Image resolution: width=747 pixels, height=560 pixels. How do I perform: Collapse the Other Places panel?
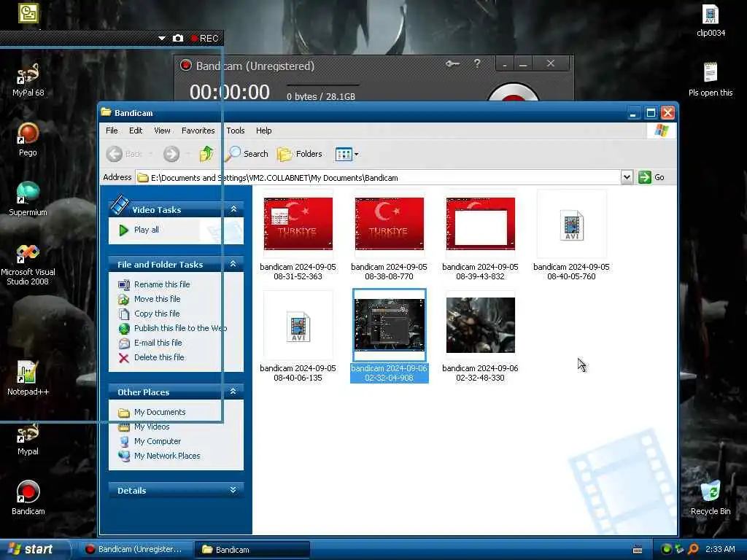pyautogui.click(x=233, y=392)
